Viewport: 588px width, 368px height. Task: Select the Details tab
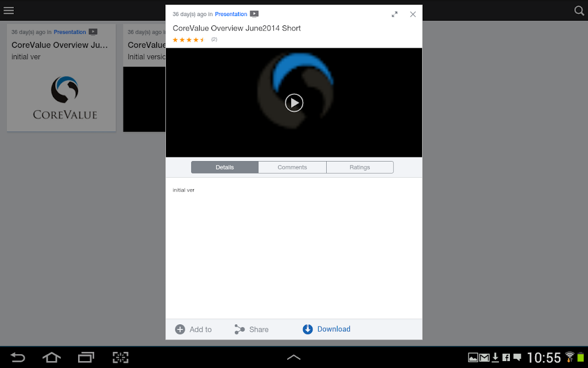point(225,167)
